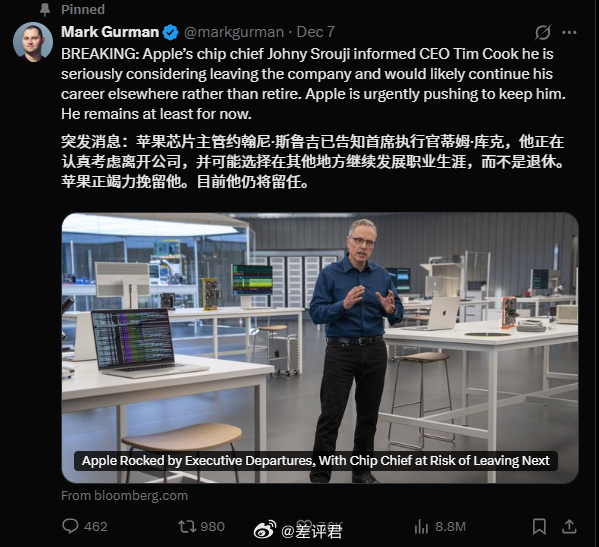Open the Grok explain-post icon

point(542,32)
